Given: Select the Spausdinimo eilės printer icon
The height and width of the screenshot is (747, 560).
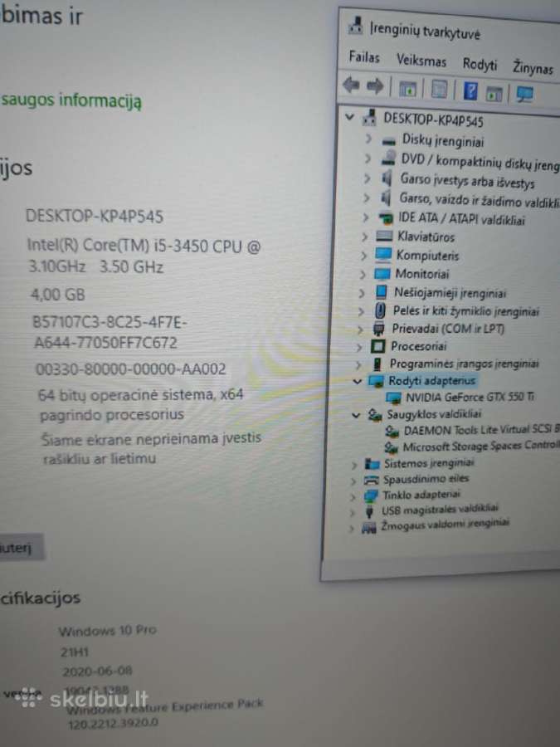Looking at the screenshot, I should point(371,480).
